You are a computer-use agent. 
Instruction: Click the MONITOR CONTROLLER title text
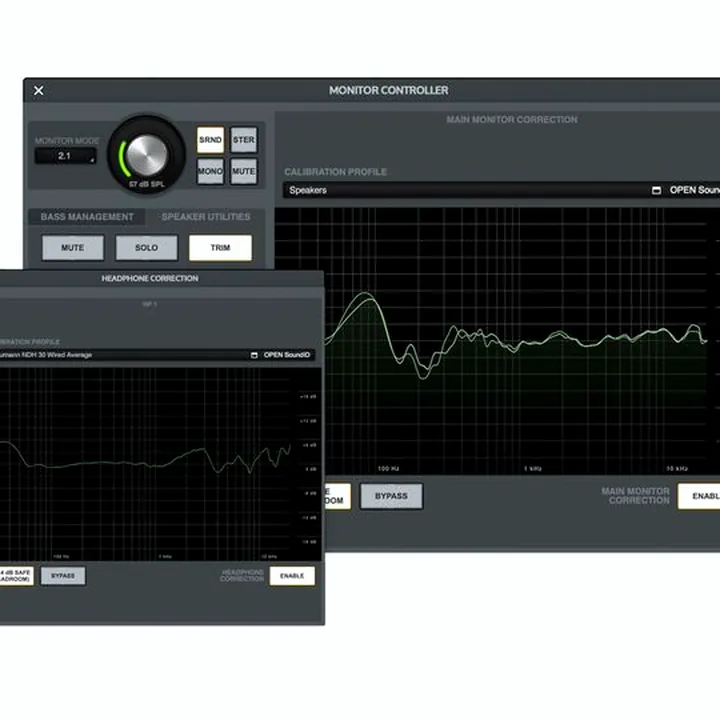(x=388, y=90)
